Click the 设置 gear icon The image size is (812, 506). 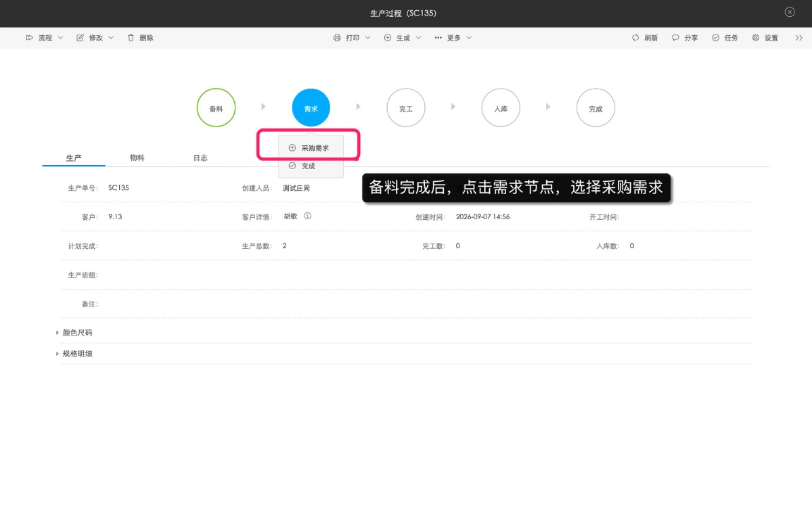756,38
